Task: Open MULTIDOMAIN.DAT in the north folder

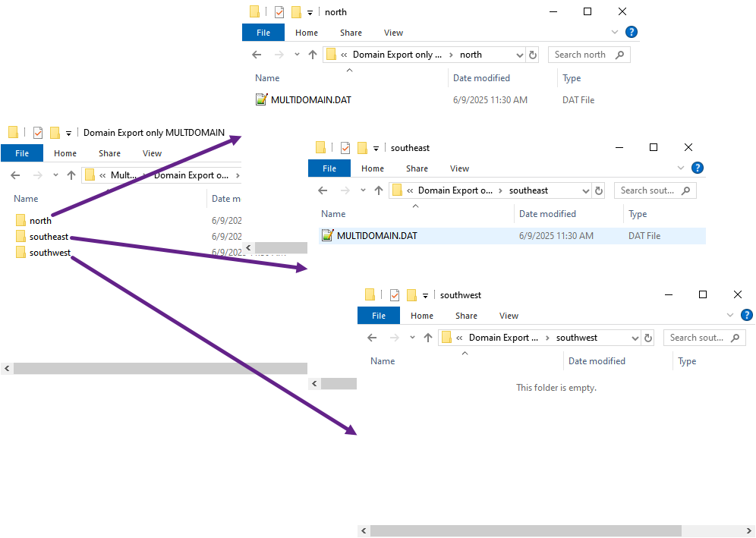Action: tap(310, 99)
